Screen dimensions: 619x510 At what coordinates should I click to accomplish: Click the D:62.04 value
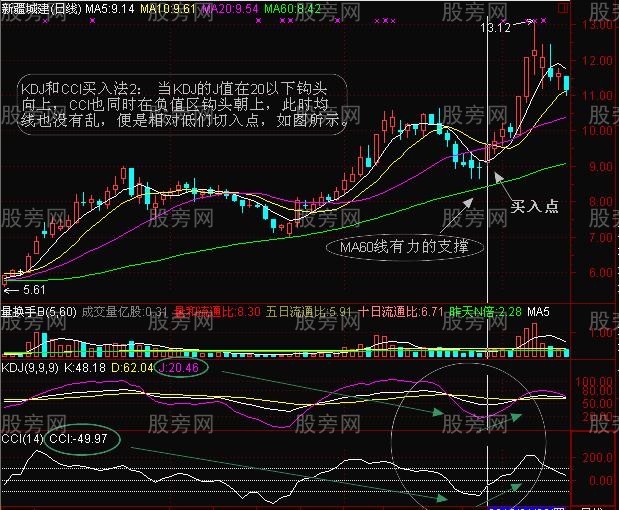132,368
